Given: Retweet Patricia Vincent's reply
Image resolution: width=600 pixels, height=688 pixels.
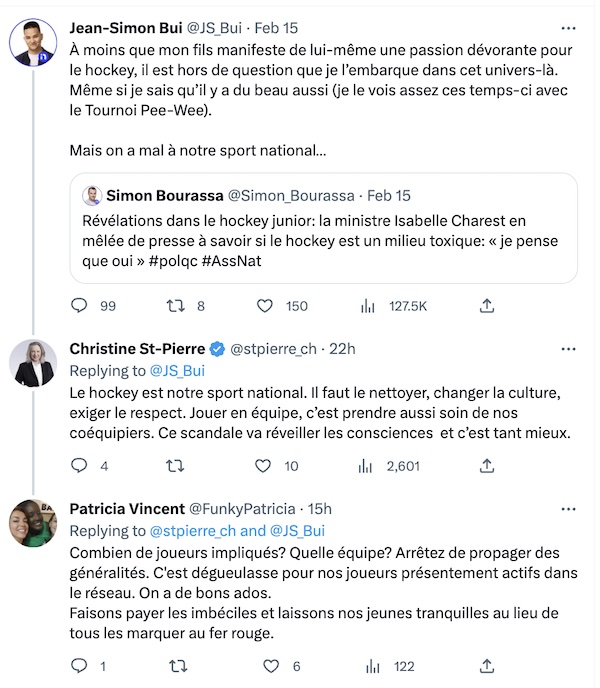Looking at the screenshot, I should tap(178, 666).
